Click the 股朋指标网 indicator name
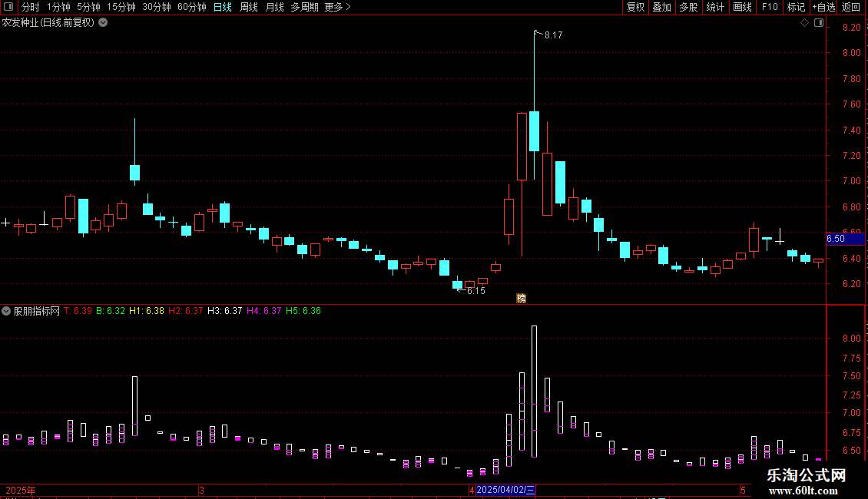The height and width of the screenshot is (499, 868). click(37, 311)
